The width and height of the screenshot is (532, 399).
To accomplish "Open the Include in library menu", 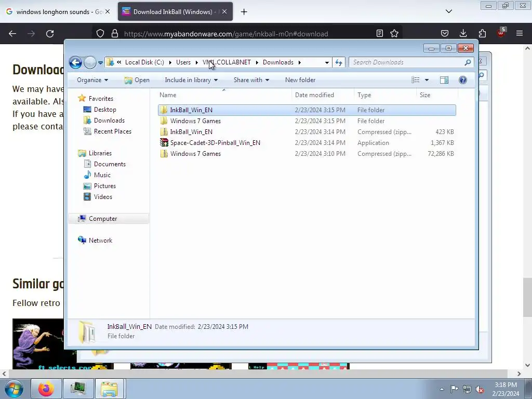I will [x=191, y=80].
